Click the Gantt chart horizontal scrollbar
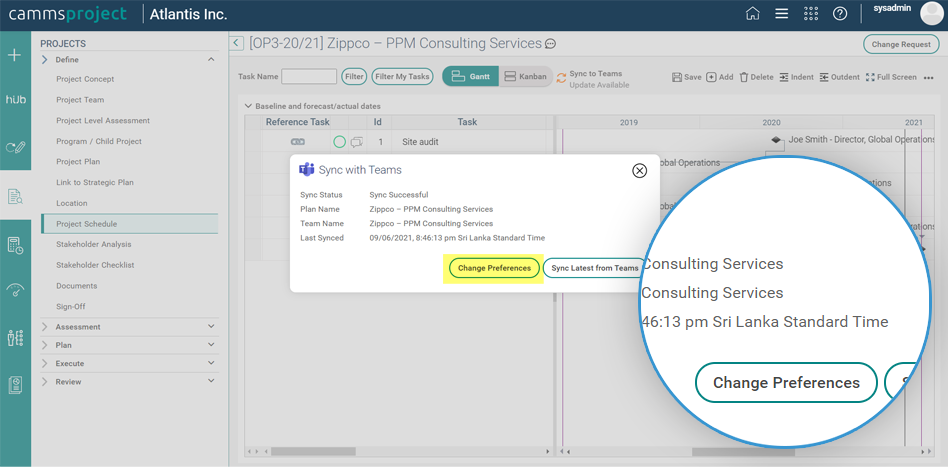Screen dimensions: 948x467 744,451
